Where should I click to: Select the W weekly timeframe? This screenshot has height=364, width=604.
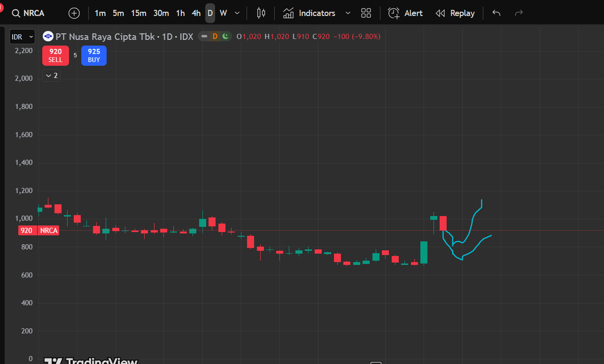[x=223, y=13]
